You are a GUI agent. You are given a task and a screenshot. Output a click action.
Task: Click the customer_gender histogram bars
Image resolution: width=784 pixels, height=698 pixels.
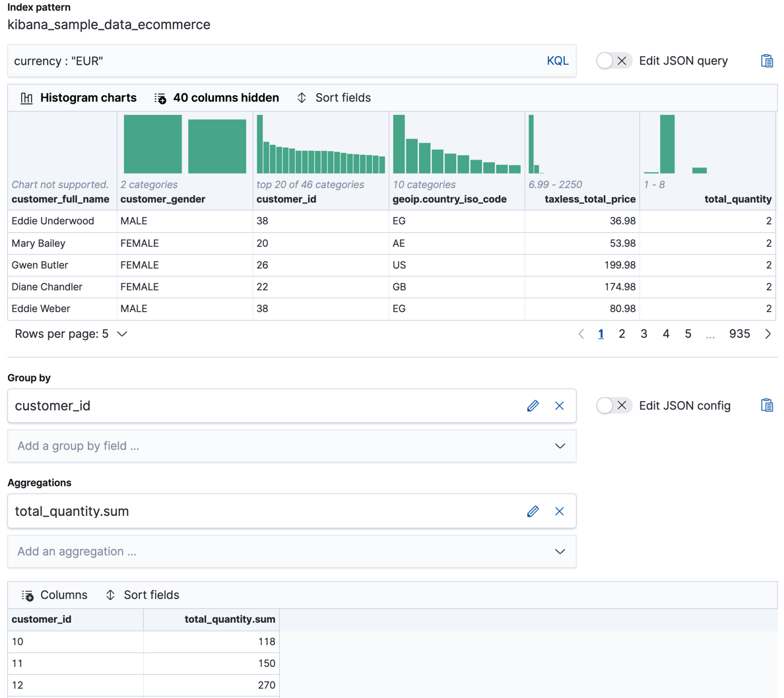185,144
